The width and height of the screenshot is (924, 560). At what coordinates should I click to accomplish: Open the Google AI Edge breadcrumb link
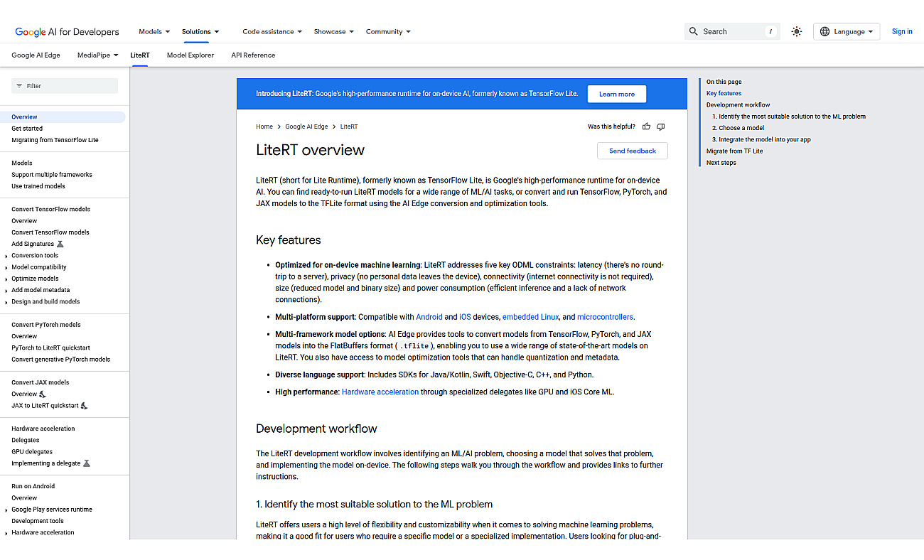pyautogui.click(x=306, y=126)
